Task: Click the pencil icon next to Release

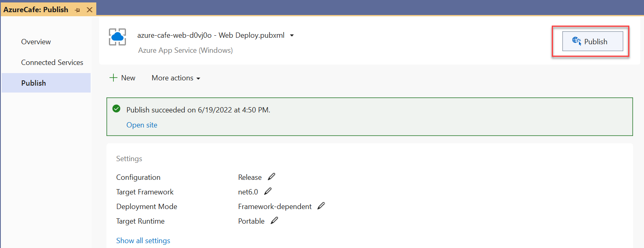Action: pyautogui.click(x=271, y=177)
